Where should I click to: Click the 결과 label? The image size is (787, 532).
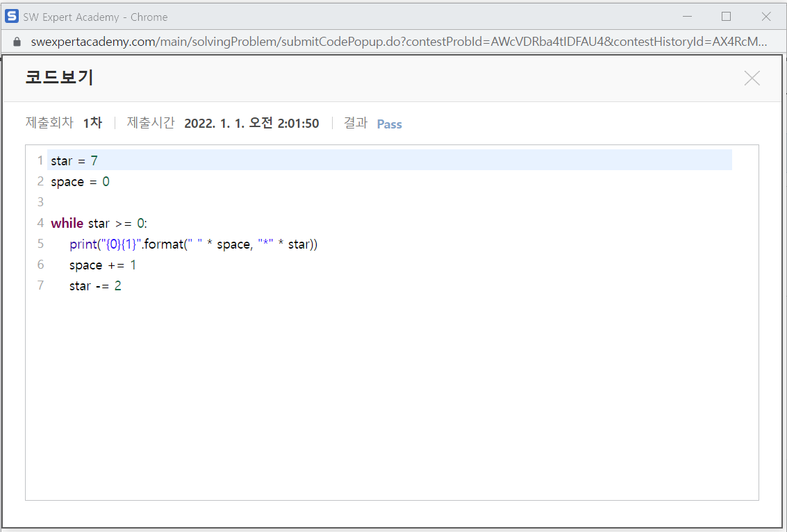click(x=356, y=123)
